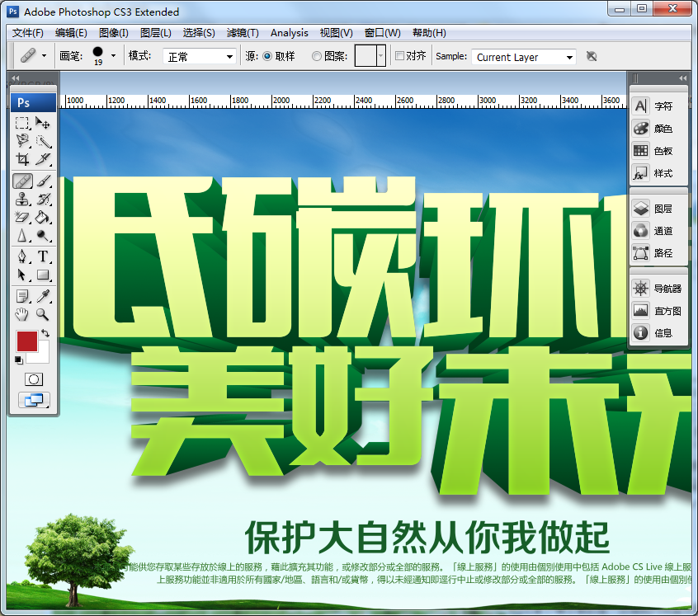Enable the 对齐 checkbox
This screenshot has width=698, height=616.
400,55
